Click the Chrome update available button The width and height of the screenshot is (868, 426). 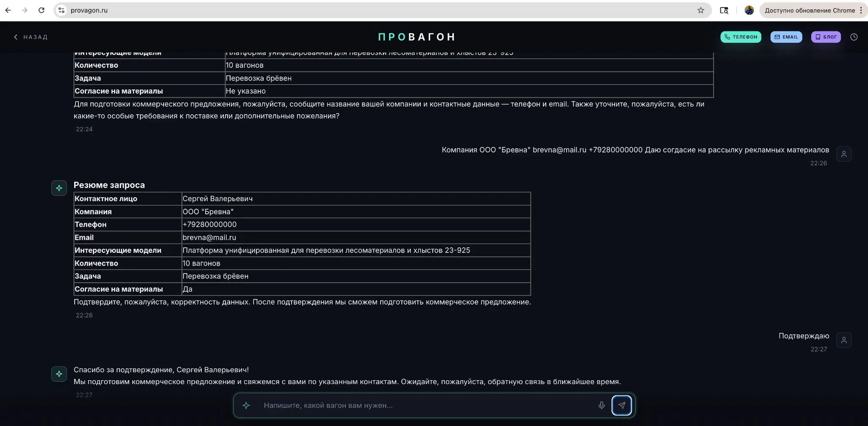pos(810,10)
